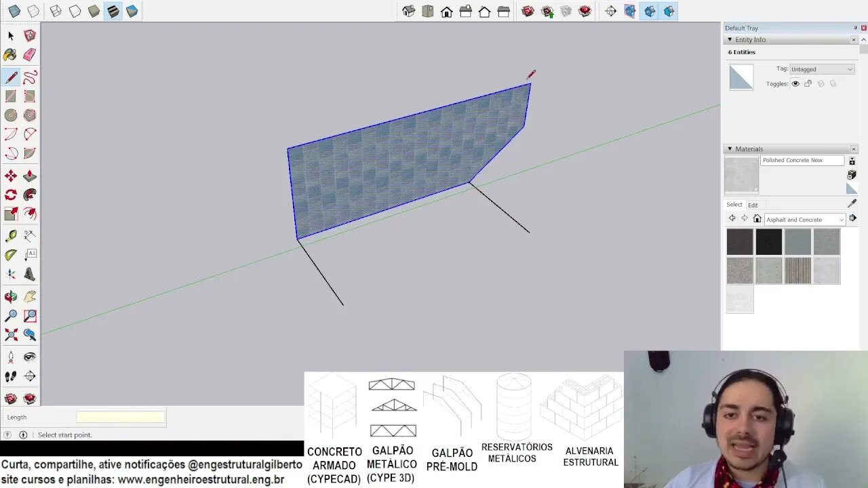Activate the Orbit tool
Viewport: 868px width, 488px height.
11,297
